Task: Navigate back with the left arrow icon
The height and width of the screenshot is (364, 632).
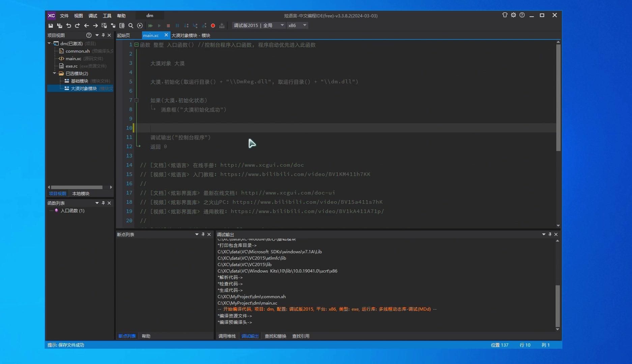Action: (86, 26)
